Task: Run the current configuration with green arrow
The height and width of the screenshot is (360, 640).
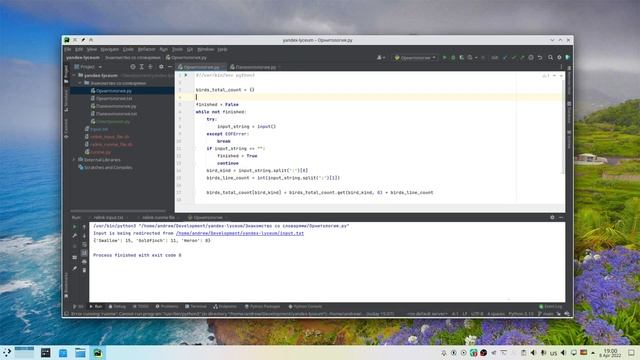Action: point(444,58)
